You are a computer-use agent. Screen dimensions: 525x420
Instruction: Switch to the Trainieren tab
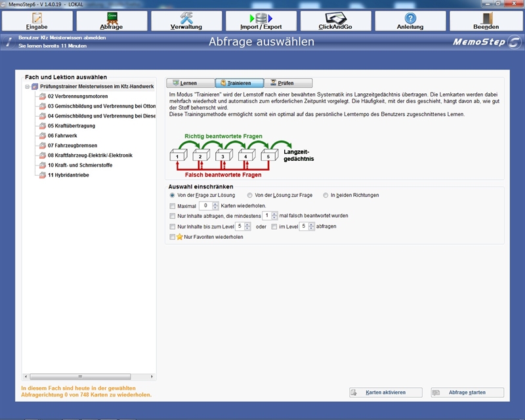239,83
